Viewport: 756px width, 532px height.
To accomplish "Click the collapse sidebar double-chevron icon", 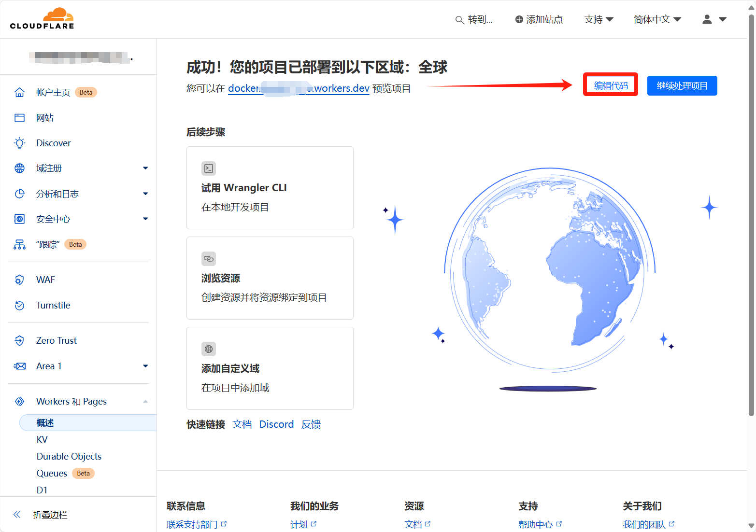I will [x=17, y=515].
